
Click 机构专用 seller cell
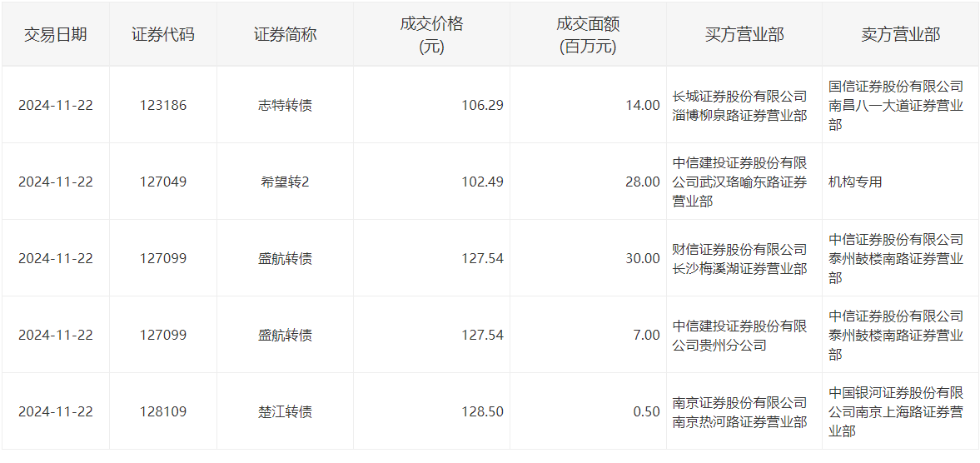pyautogui.click(x=855, y=182)
